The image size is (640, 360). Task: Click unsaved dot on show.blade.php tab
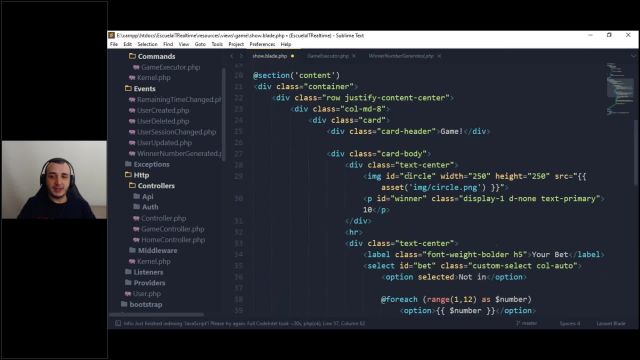point(292,56)
